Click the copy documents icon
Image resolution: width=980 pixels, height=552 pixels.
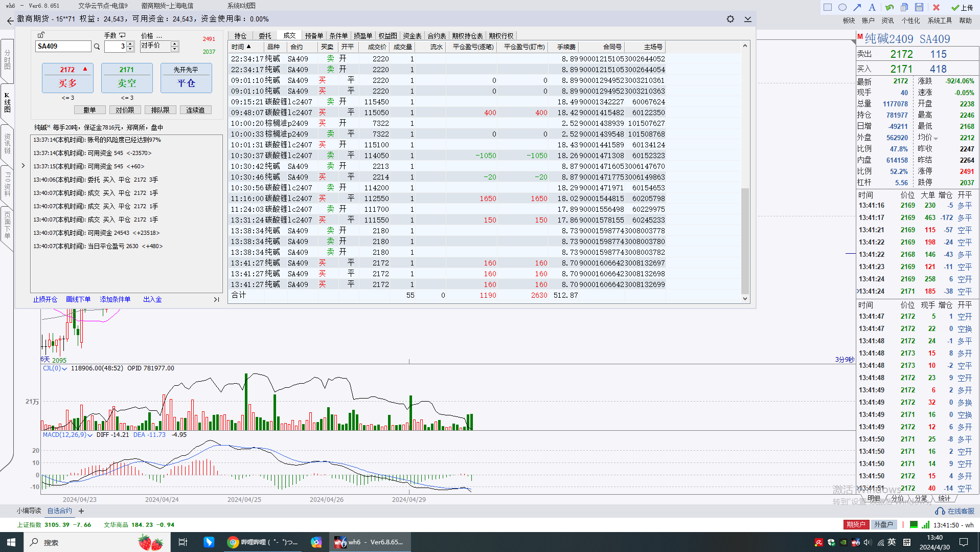tap(904, 7)
